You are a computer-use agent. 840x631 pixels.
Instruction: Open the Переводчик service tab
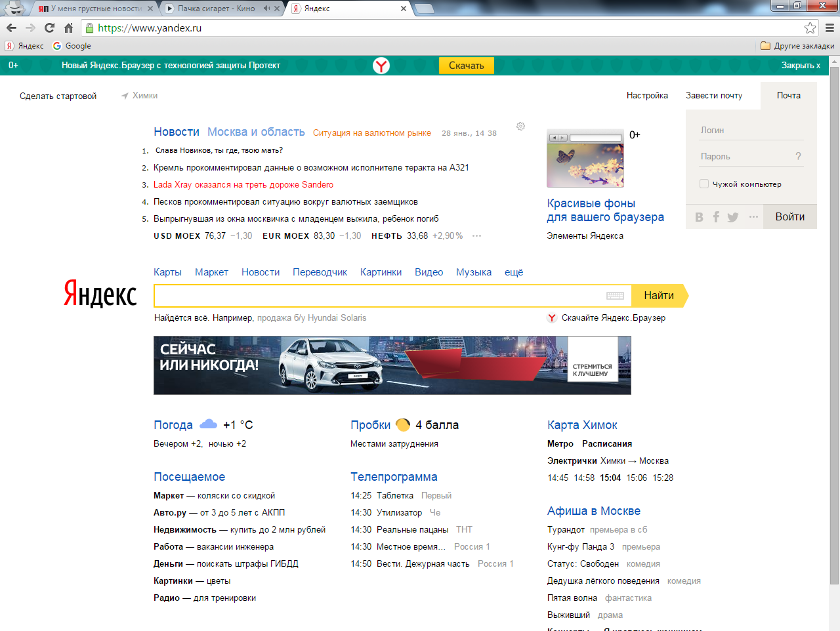[x=320, y=272]
